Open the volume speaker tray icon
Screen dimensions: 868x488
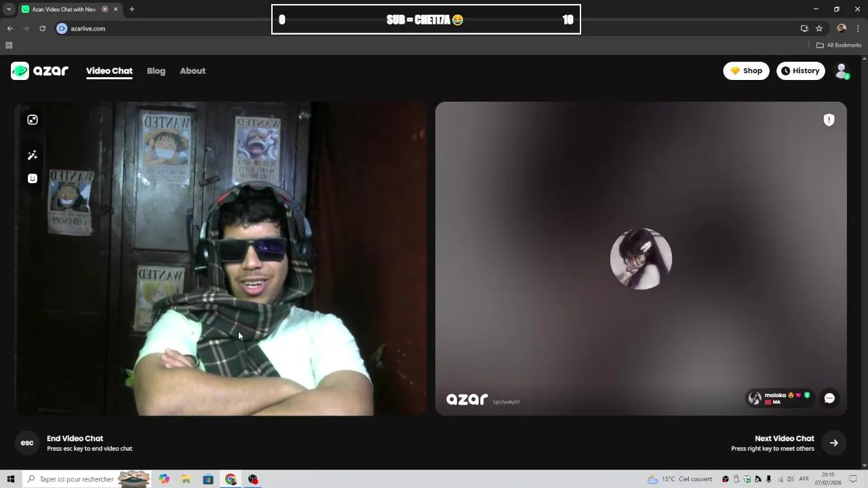click(790, 479)
